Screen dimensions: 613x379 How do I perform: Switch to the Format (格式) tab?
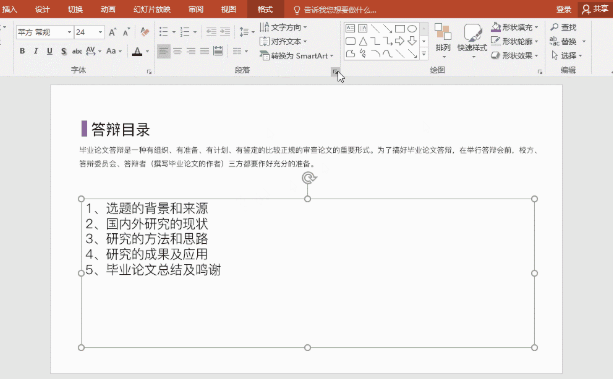[265, 9]
